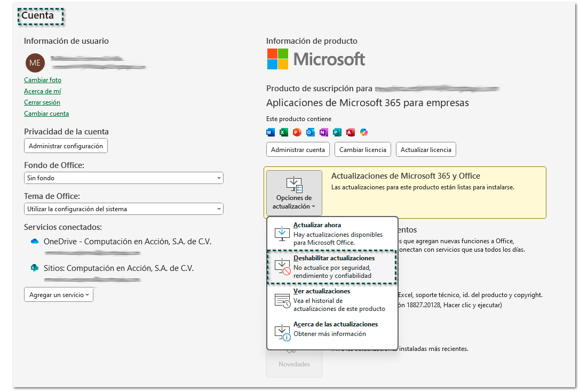Click Aplicaciones de Microsoft 365 para empresas text
Screen dimensions: 580x392
368,103
